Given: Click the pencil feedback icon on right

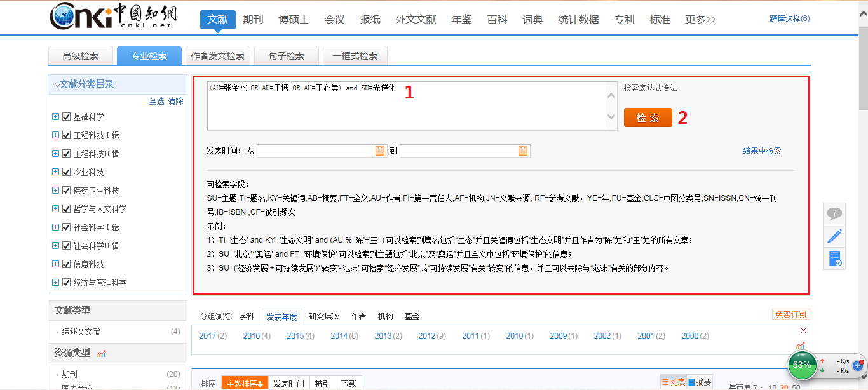Looking at the screenshot, I should (x=834, y=236).
